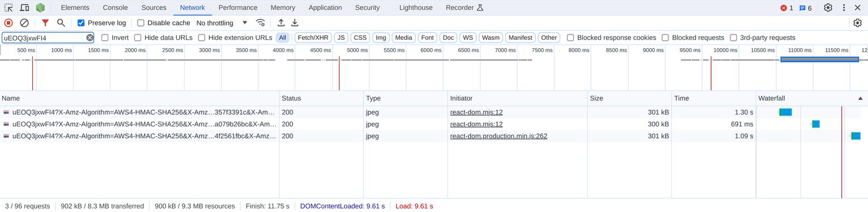This screenshot has width=868, height=212.
Task: Click image icon of 1.09 s request
Action: [6, 136]
